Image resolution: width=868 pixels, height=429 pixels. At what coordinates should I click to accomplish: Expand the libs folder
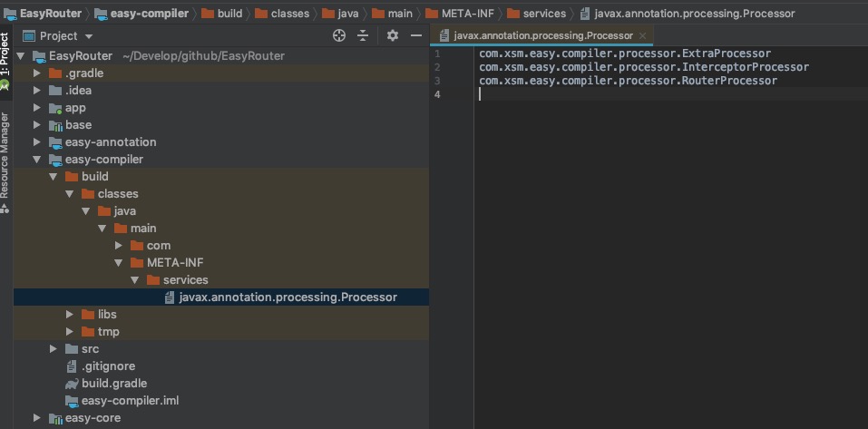tap(69, 315)
